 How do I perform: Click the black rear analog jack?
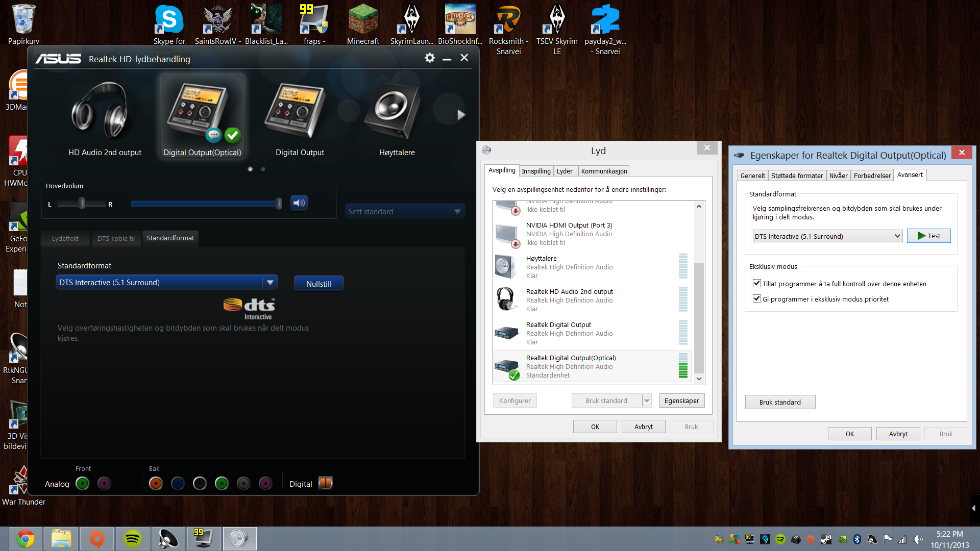tap(200, 483)
